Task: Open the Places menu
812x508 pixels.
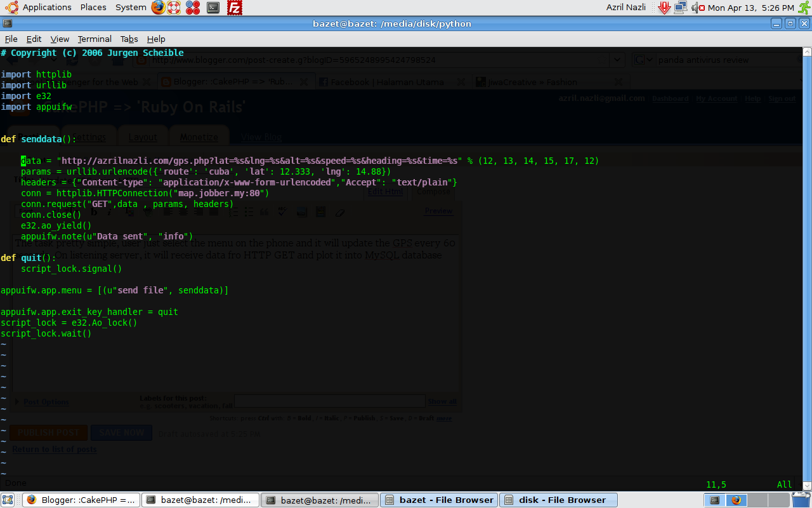Action: tap(93, 8)
